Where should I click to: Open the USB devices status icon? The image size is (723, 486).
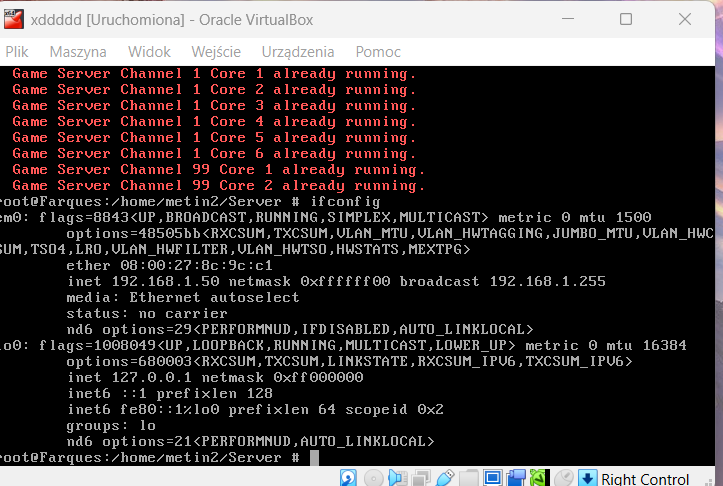pyautogui.click(x=445, y=478)
